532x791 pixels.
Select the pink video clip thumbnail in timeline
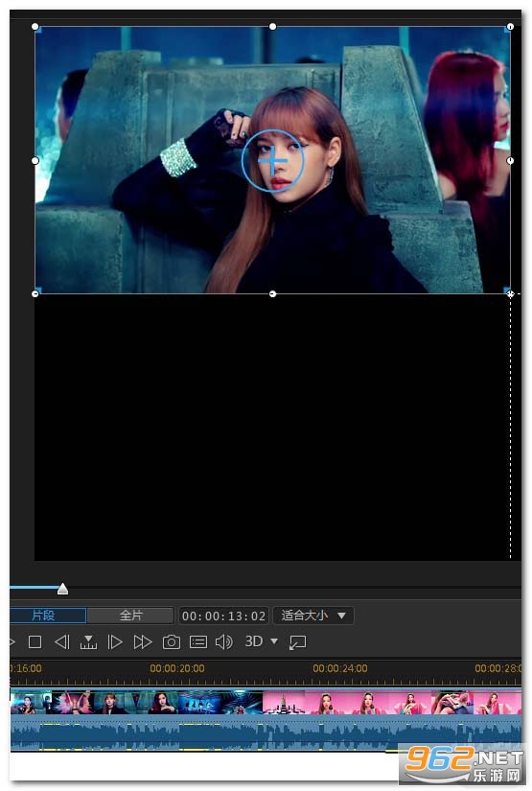click(x=392, y=703)
